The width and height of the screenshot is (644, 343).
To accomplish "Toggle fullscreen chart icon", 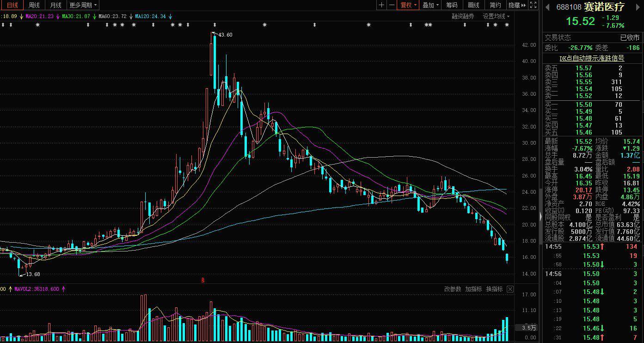I will coord(533,5).
